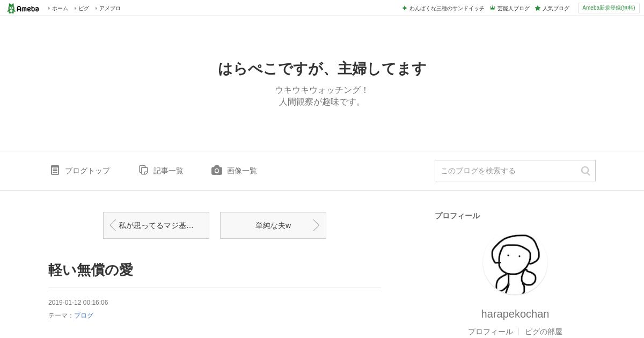
Task: Open the プロフィール link under harapekochan
Action: [491, 332]
